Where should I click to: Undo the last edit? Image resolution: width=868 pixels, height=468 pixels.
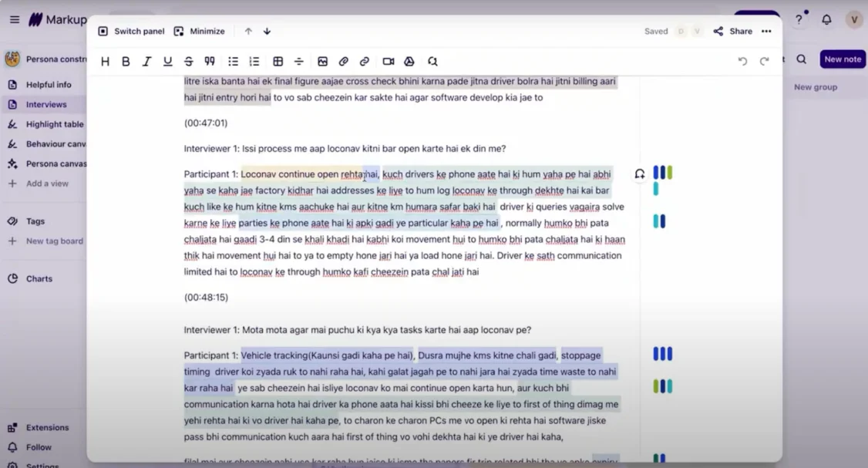[x=743, y=61]
